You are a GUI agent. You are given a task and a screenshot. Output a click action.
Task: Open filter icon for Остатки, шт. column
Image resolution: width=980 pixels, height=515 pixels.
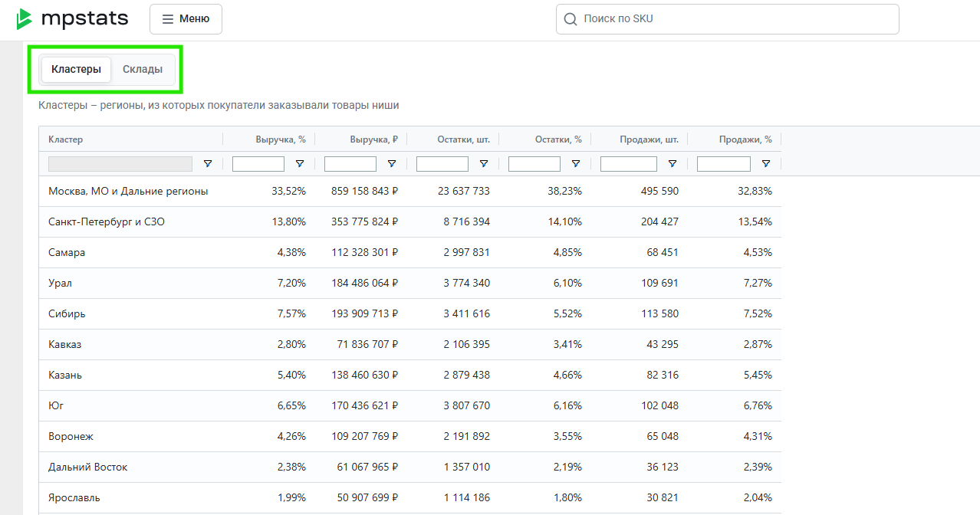[484, 164]
